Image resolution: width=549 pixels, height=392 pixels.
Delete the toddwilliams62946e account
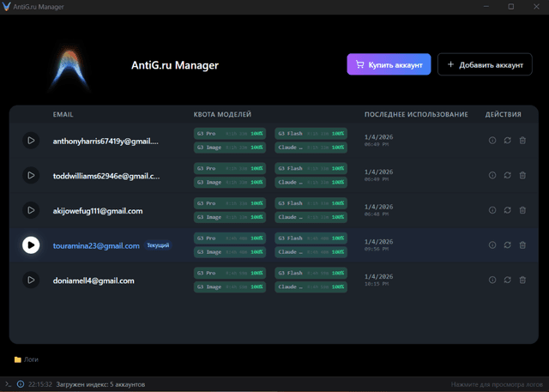click(x=522, y=175)
